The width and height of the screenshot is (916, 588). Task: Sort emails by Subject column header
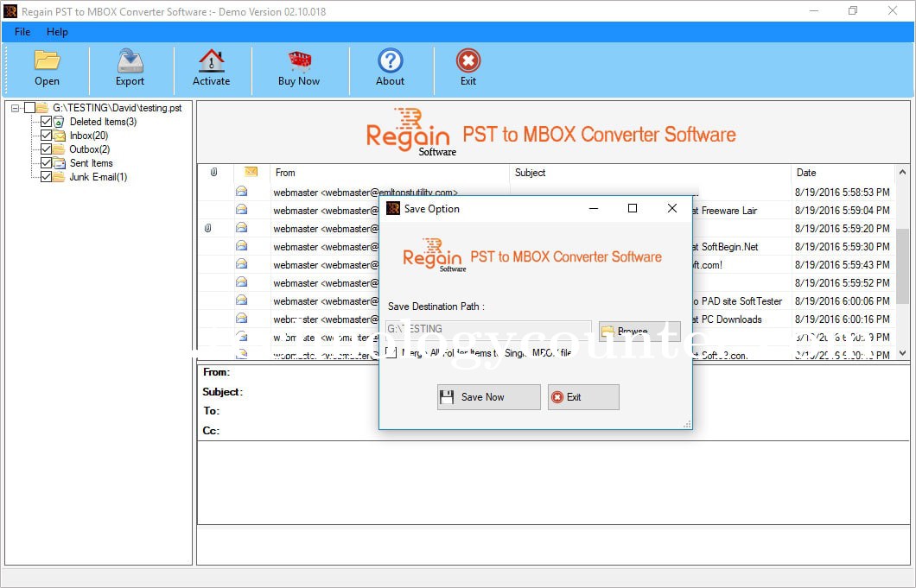point(650,172)
